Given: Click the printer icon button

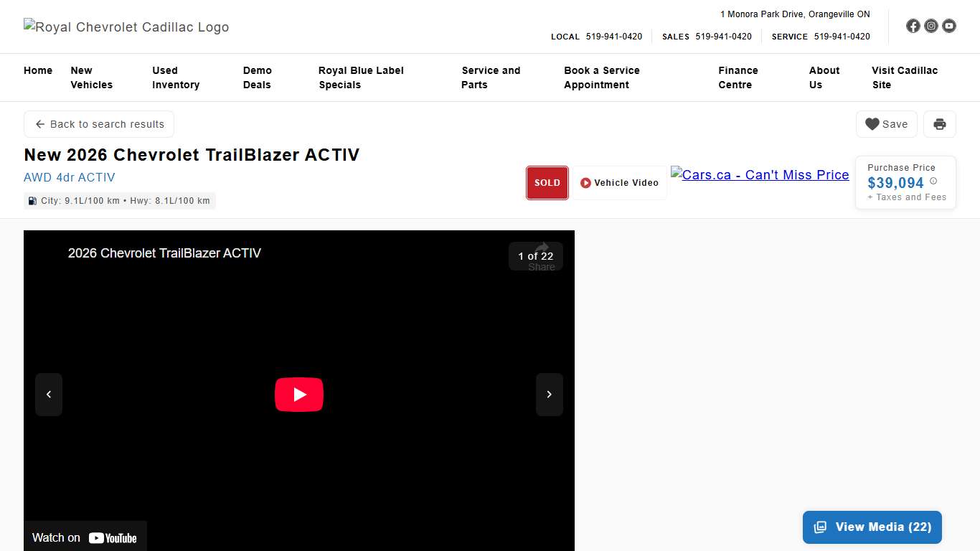Looking at the screenshot, I should [x=939, y=124].
